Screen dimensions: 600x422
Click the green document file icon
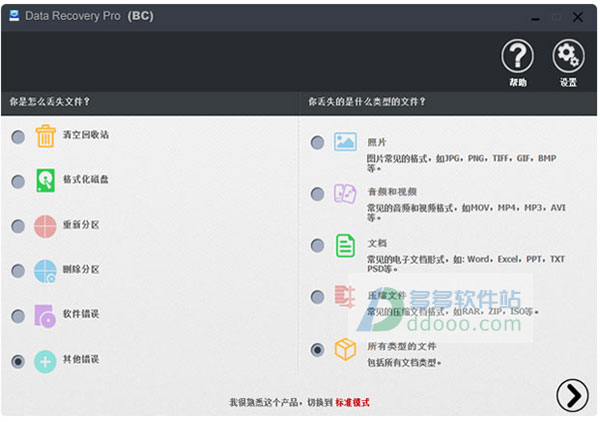pos(345,246)
